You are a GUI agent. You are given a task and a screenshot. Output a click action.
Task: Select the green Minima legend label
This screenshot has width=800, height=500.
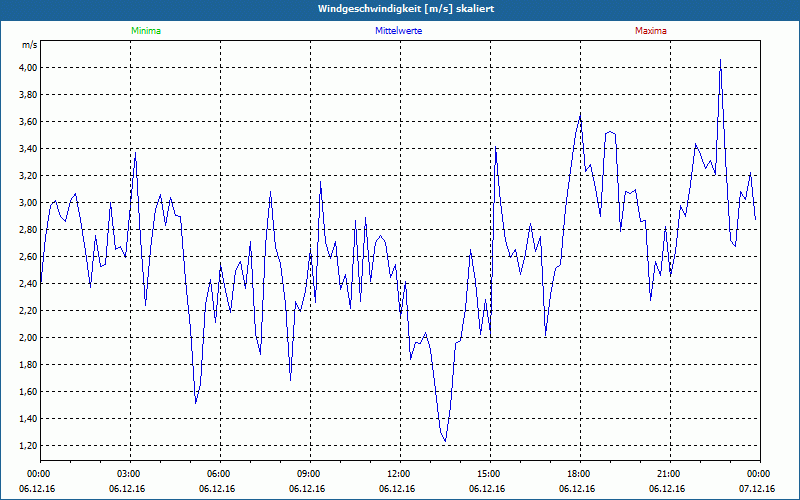click(x=146, y=31)
